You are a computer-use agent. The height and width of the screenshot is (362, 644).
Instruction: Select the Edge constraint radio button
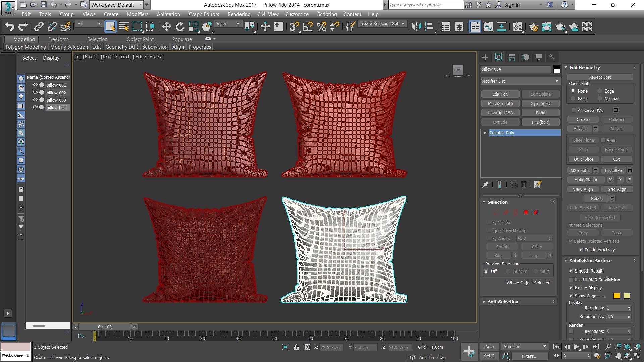(600, 91)
